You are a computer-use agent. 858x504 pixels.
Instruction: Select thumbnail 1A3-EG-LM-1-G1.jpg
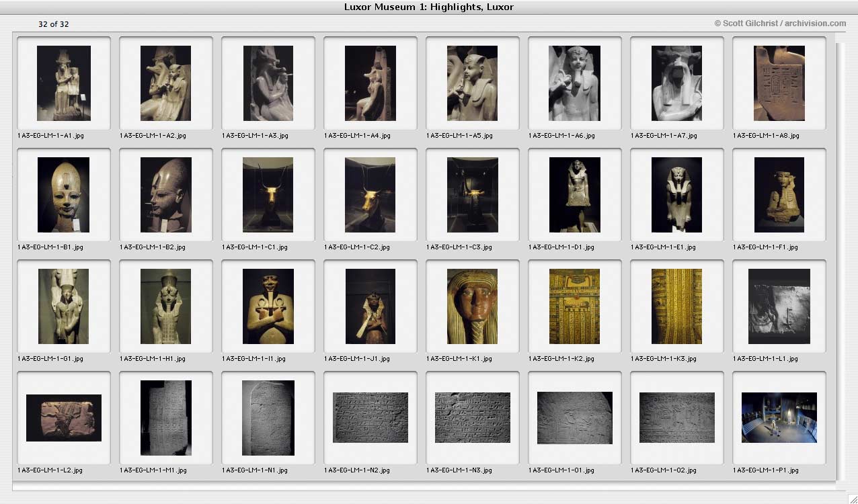click(64, 306)
